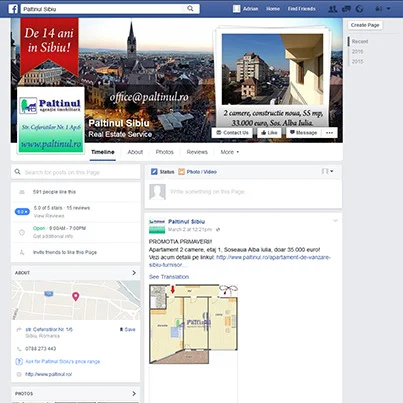Switch to the About tab

(x=135, y=152)
